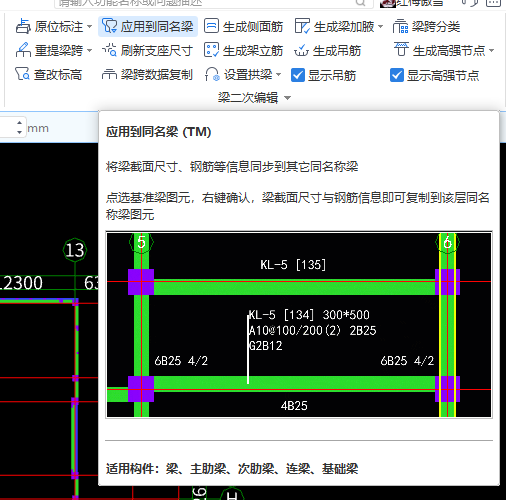Click the 生成侧面筋 button label
Image resolution: width=506 pixels, height=500 pixels.
(253, 27)
